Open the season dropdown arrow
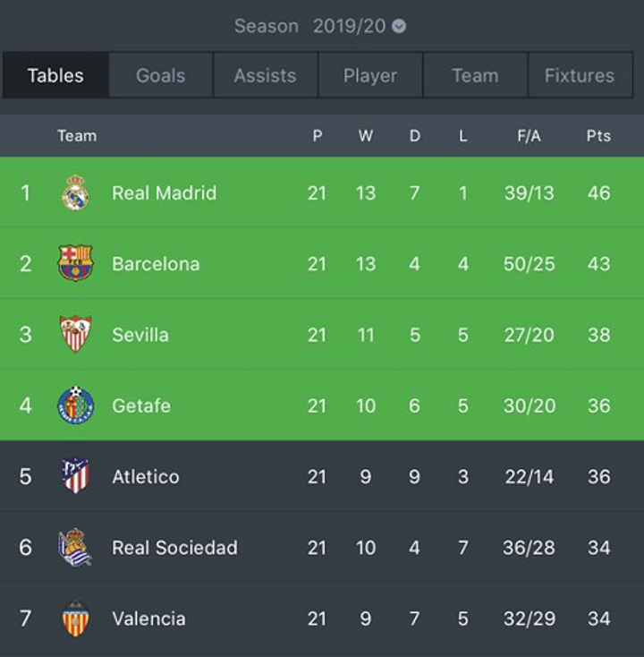Image resolution: width=644 pixels, height=657 pixels. [399, 27]
